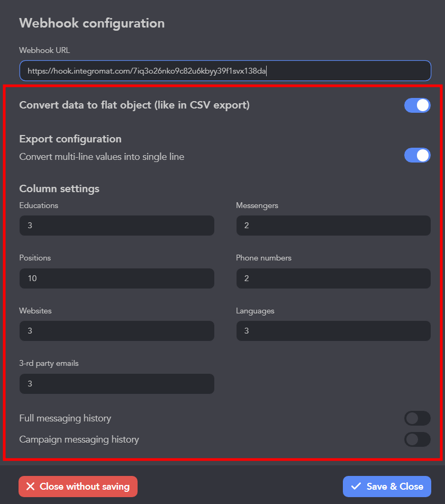Disable Convert data to flat object toggle
The width and height of the screenshot is (445, 504).
click(417, 105)
